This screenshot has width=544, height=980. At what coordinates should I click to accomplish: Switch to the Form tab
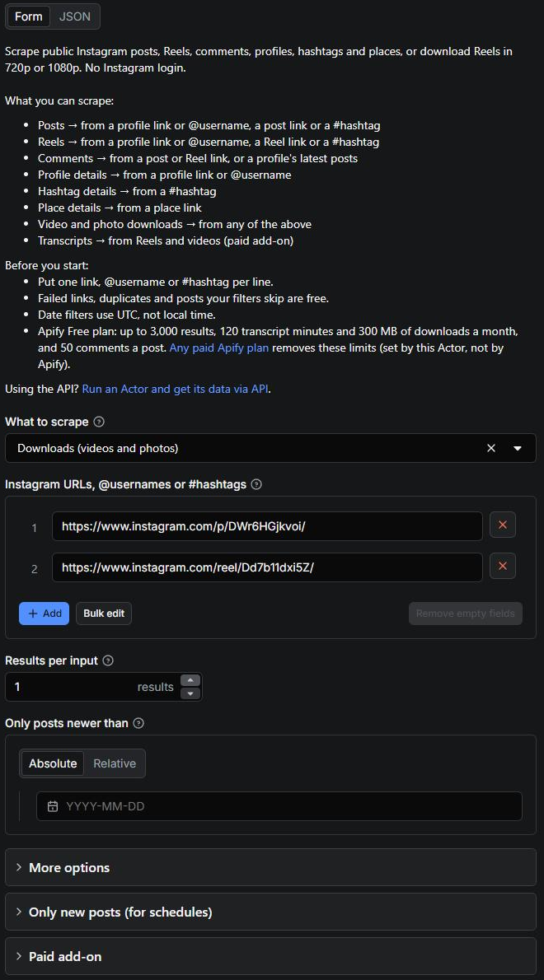click(29, 16)
